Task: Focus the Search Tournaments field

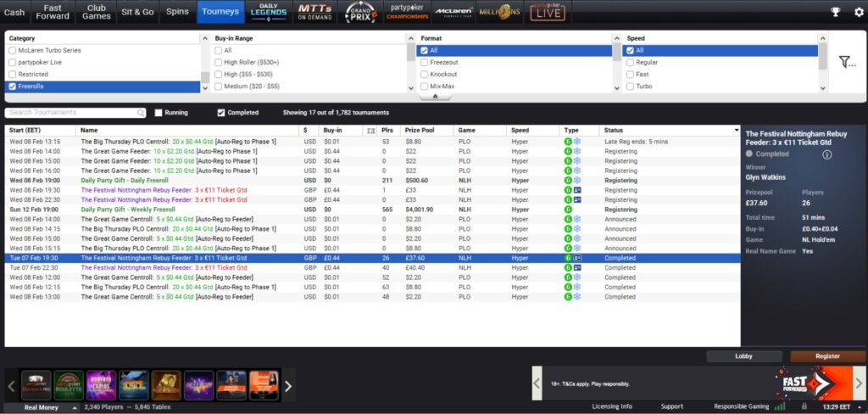Action: point(75,113)
